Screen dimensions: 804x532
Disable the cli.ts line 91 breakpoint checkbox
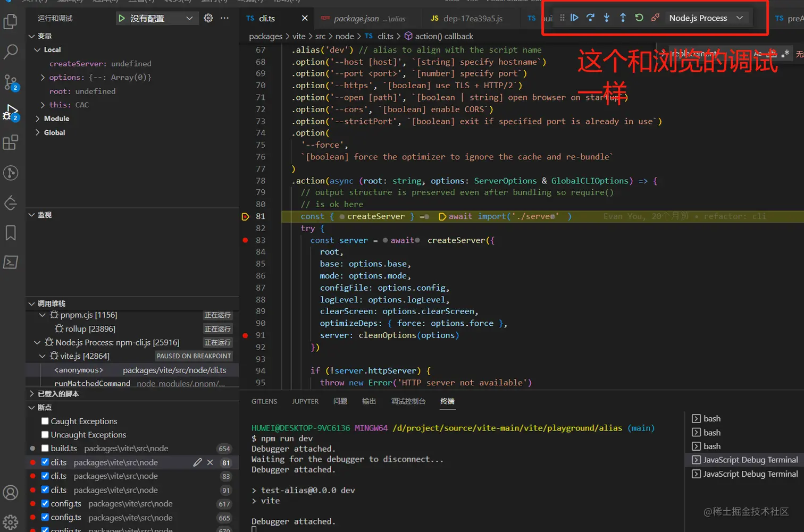click(45, 490)
